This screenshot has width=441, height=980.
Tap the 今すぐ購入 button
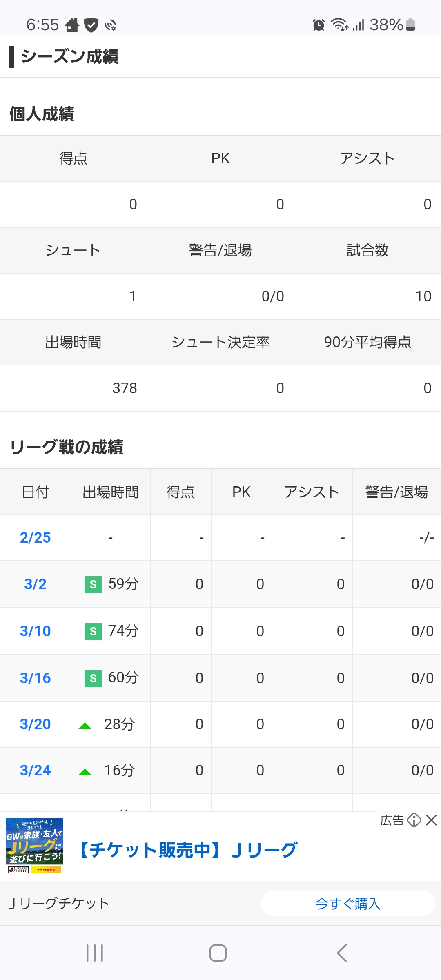[348, 904]
